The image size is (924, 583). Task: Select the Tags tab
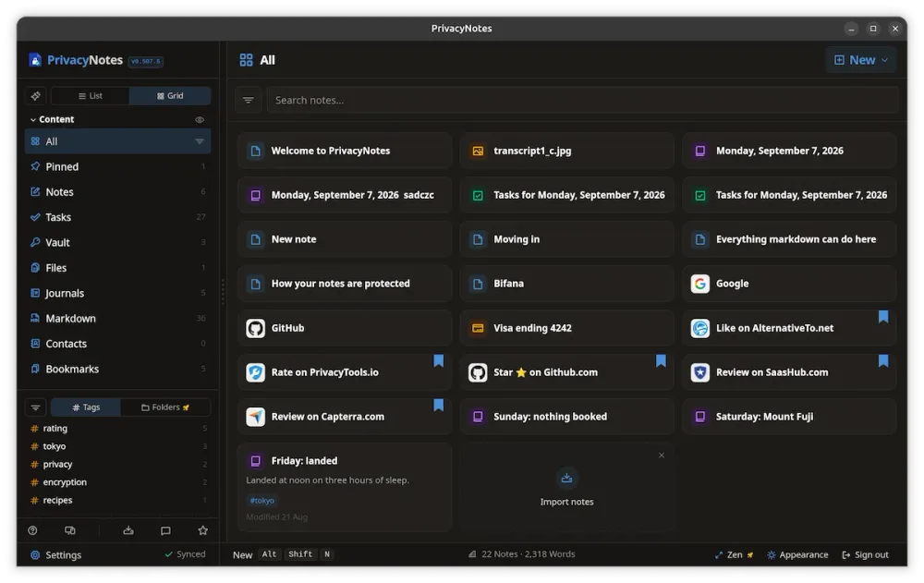pos(86,407)
